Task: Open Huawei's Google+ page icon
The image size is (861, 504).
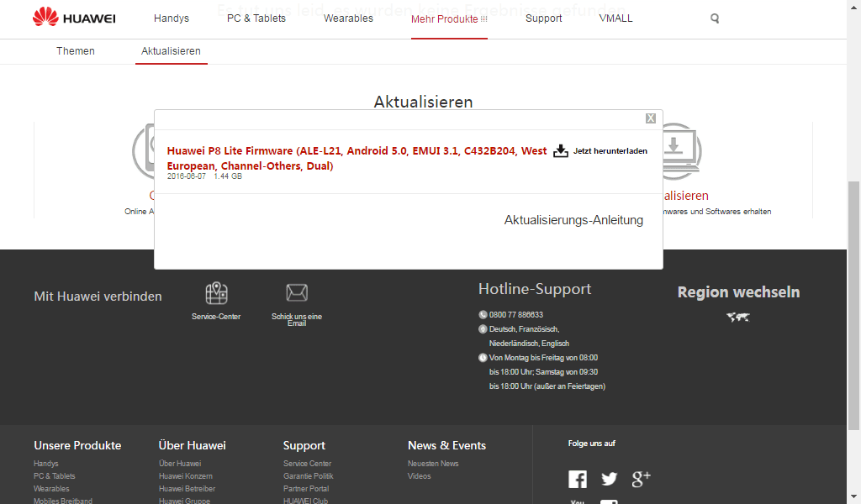Action: [x=641, y=479]
